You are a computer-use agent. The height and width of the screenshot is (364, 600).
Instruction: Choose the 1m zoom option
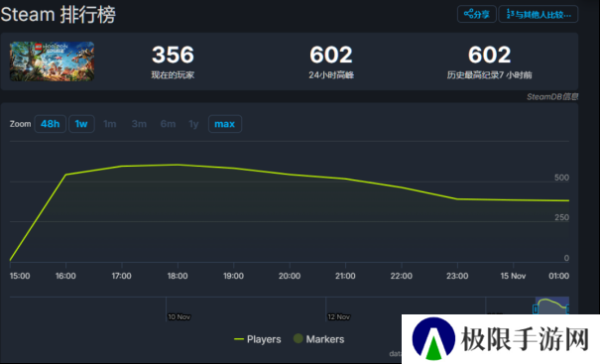coord(110,124)
